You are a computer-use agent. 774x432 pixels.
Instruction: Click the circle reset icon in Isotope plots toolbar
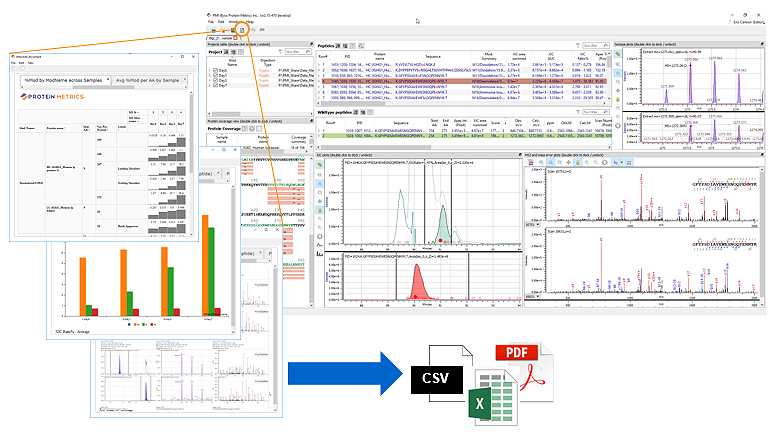[618, 125]
